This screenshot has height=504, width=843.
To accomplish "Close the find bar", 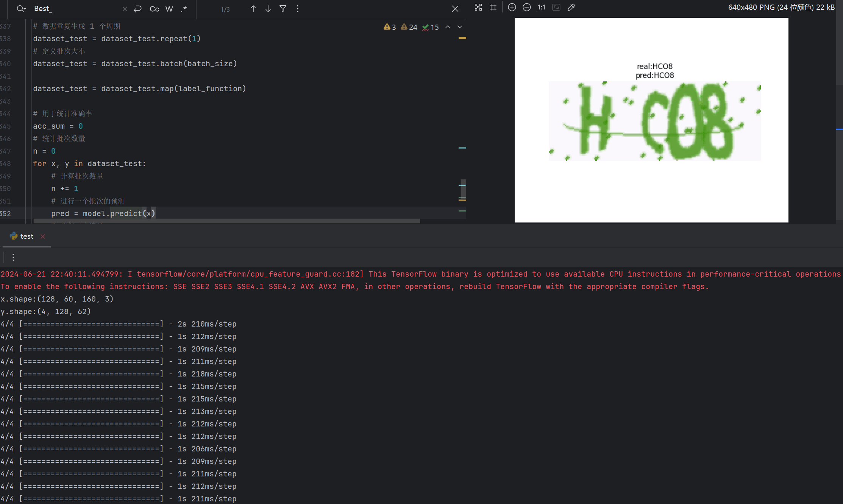I will coord(455,9).
